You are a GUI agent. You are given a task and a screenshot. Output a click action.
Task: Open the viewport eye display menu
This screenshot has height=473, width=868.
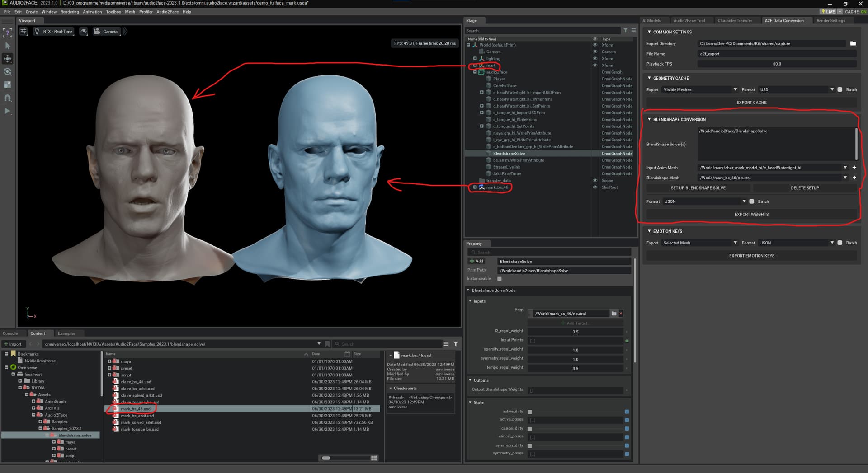[84, 31]
